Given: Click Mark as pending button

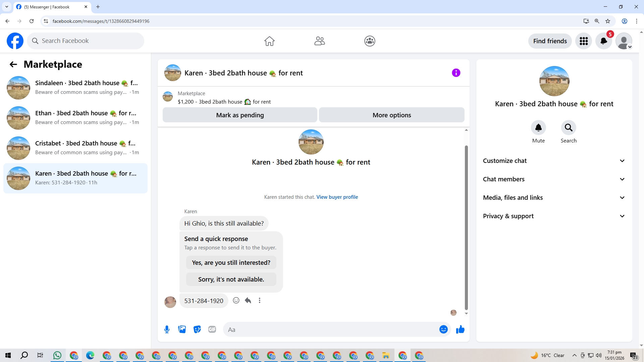Looking at the screenshot, I should (x=240, y=115).
